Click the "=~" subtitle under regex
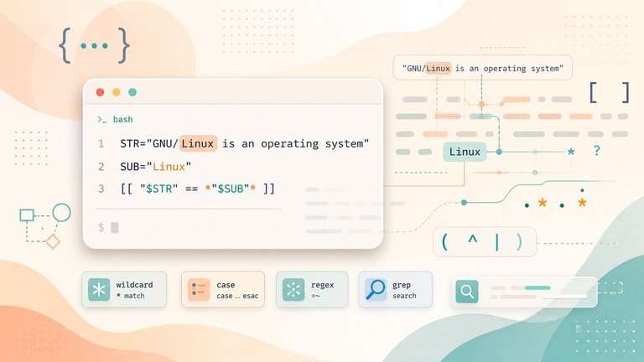This screenshot has height=362, width=644. (315, 296)
